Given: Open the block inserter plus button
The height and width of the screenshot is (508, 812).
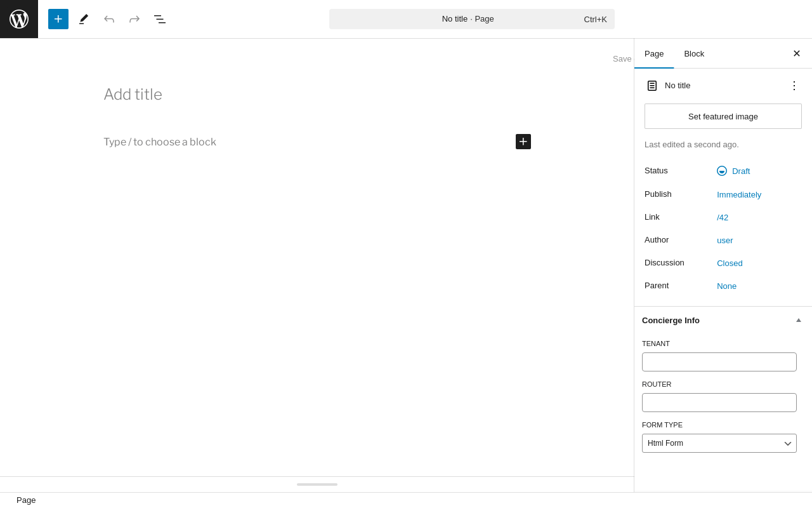Looking at the screenshot, I should pyautogui.click(x=58, y=19).
